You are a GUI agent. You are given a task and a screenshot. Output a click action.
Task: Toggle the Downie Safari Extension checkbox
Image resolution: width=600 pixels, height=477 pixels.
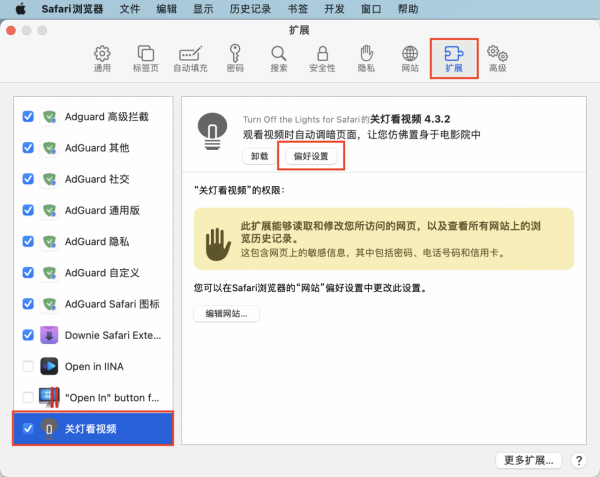tap(28, 335)
